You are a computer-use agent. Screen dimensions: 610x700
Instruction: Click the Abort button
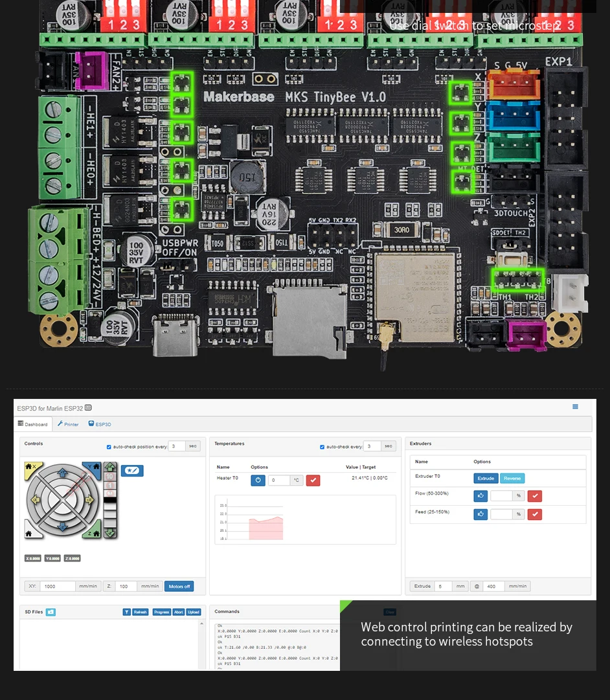[179, 612]
